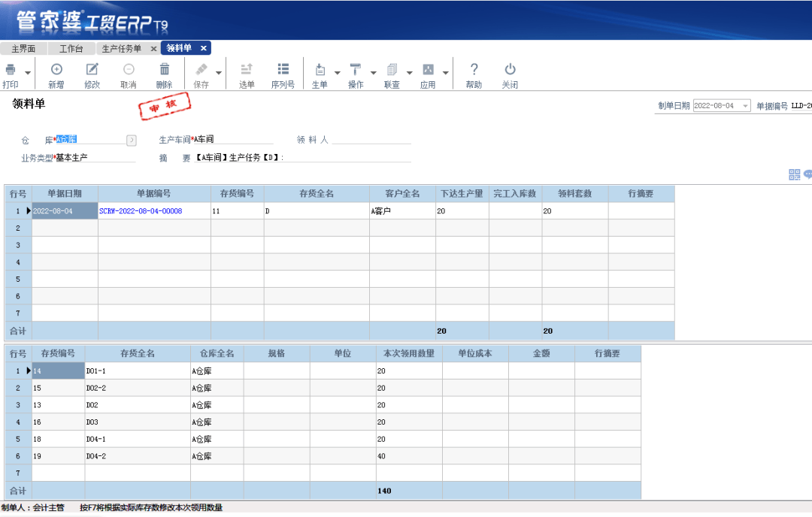The width and height of the screenshot is (812, 517).
Task: Close the 生产任务单 tab
Action: (x=153, y=49)
